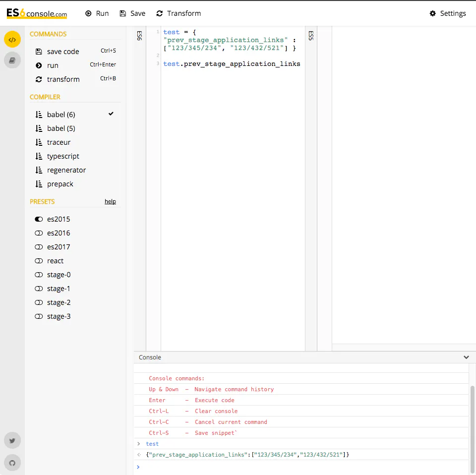Click the sort icon beside traceur
This screenshot has height=475, width=476.
39,142
